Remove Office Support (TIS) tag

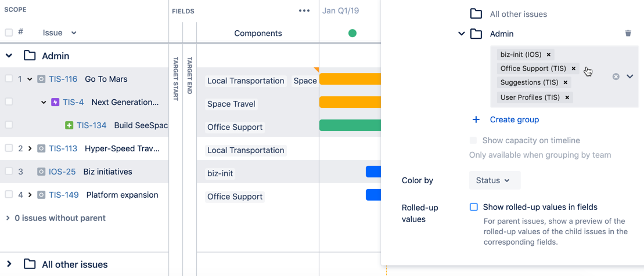(573, 68)
